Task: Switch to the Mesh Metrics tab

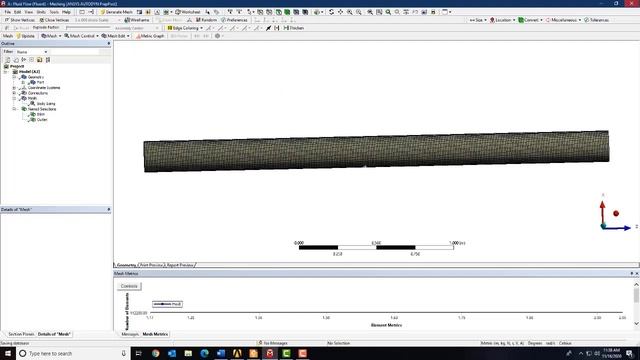Action: tap(155, 334)
